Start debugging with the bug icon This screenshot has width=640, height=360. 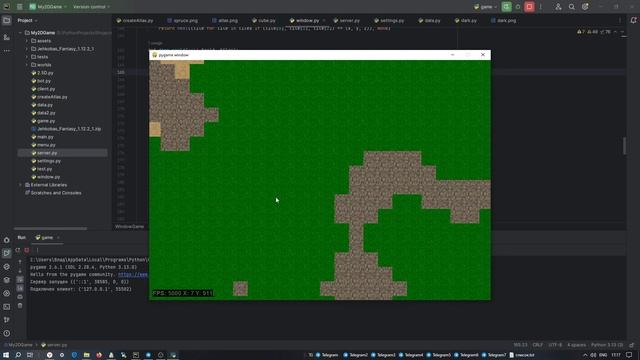click(518, 7)
